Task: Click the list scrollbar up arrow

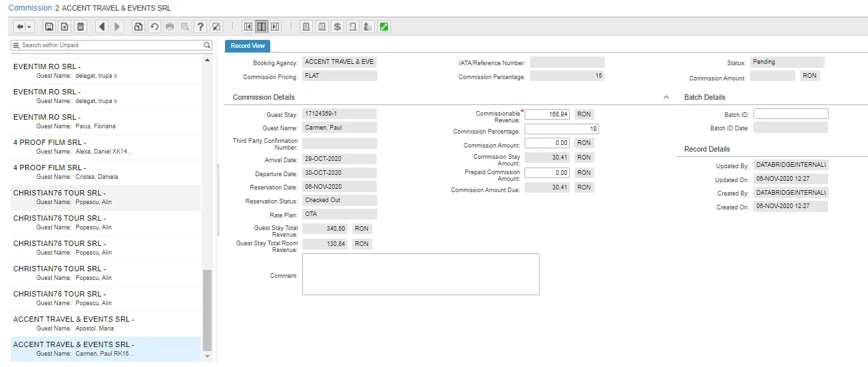Action: coord(207,61)
